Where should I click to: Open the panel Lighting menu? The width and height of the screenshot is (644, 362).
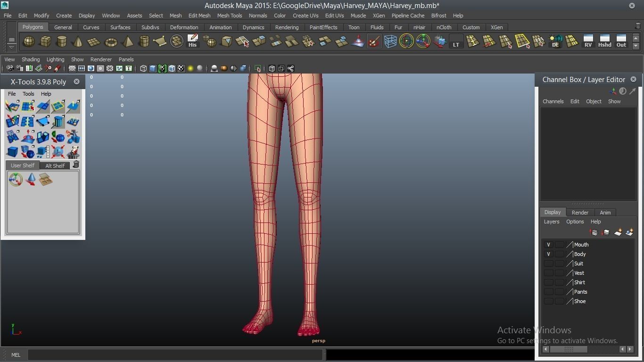pos(55,59)
